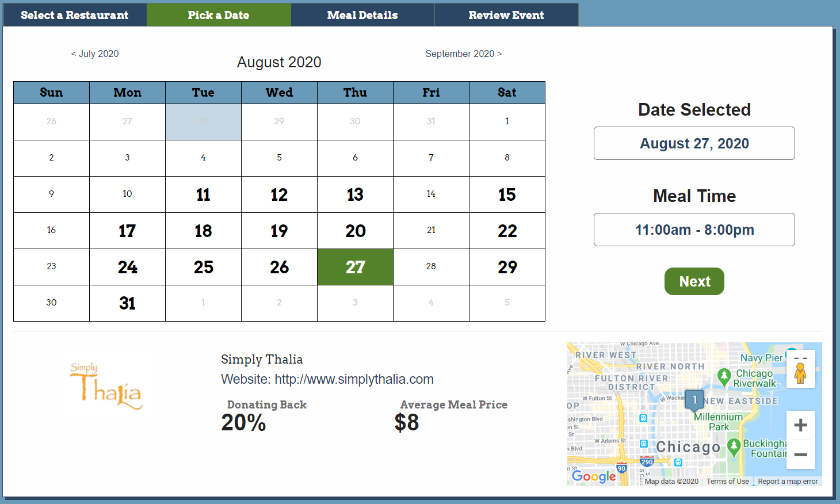Open the Simply Thalia website link
The height and width of the screenshot is (504, 840).
pyautogui.click(x=354, y=379)
